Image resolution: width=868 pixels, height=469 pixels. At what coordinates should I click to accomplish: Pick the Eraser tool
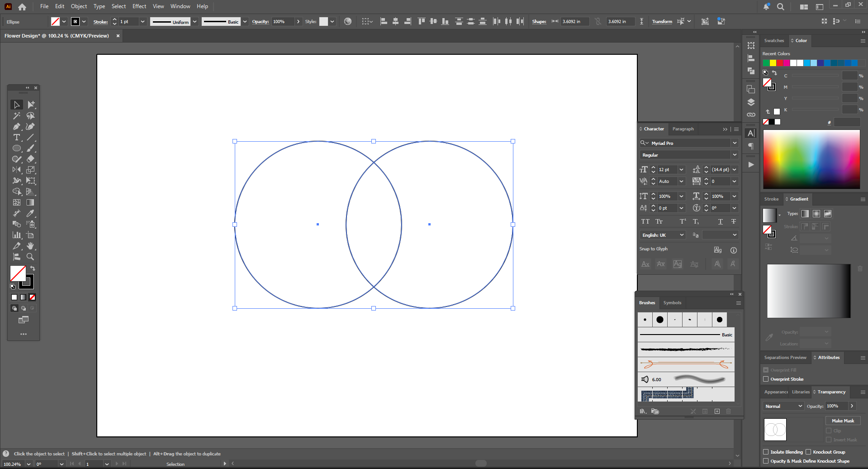(x=31, y=159)
